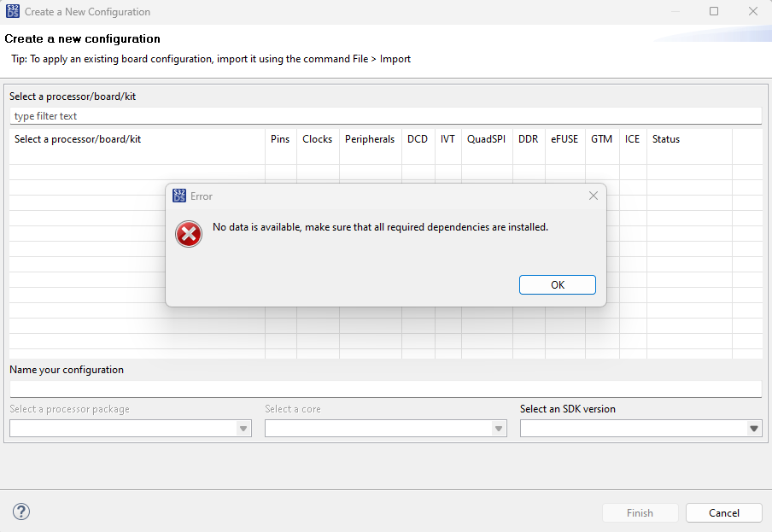Viewport: 772px width, 532px height.
Task: Click the Pins column header
Action: [280, 138]
